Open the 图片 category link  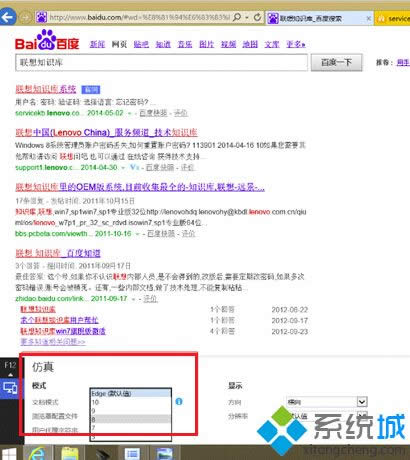[x=206, y=44]
